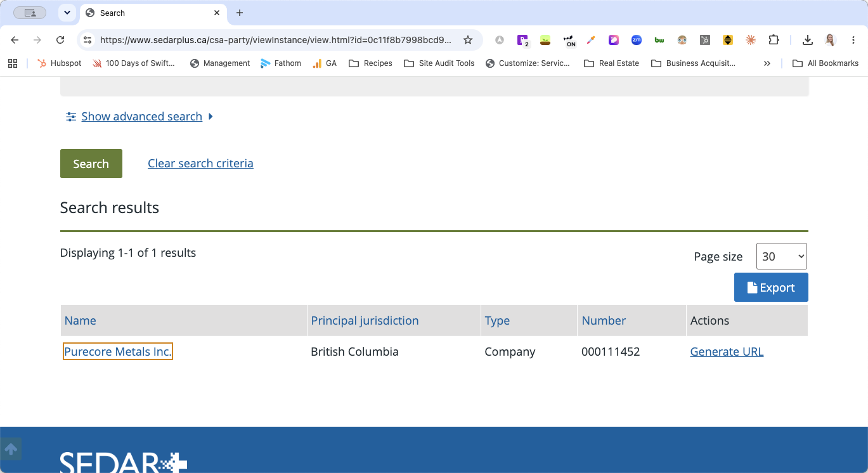Open the Business Acquisit... bookmarks folder
This screenshot has width=868, height=473.
click(693, 63)
